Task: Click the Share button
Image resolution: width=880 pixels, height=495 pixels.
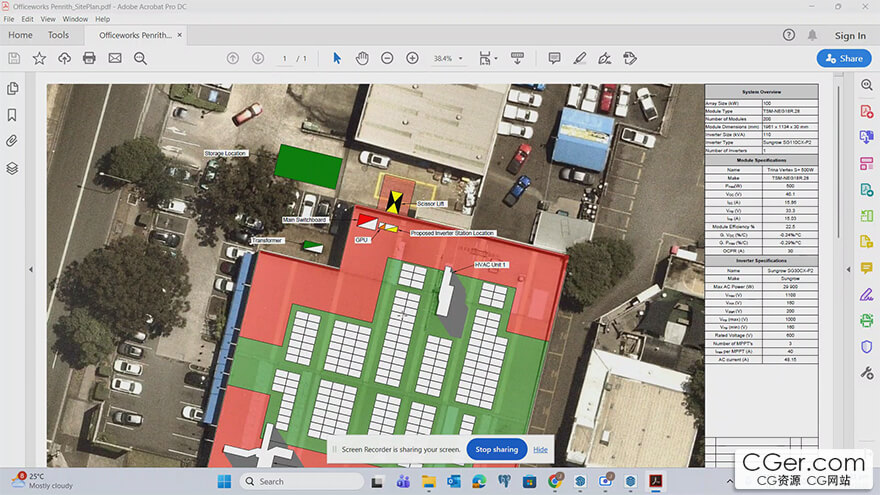Action: click(843, 58)
